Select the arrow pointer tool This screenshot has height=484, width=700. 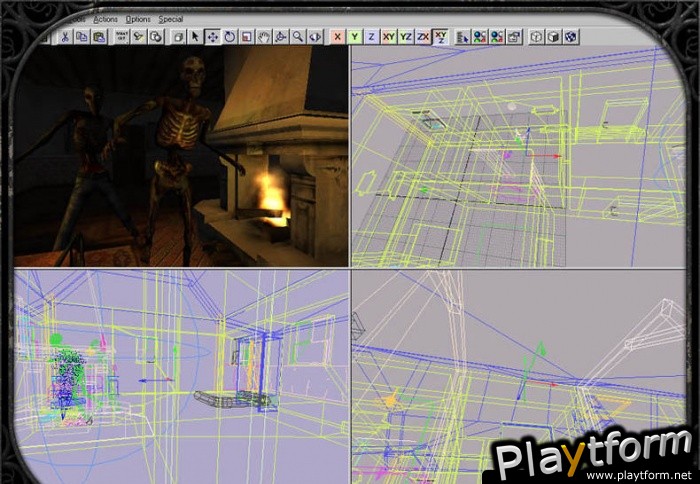pos(195,37)
